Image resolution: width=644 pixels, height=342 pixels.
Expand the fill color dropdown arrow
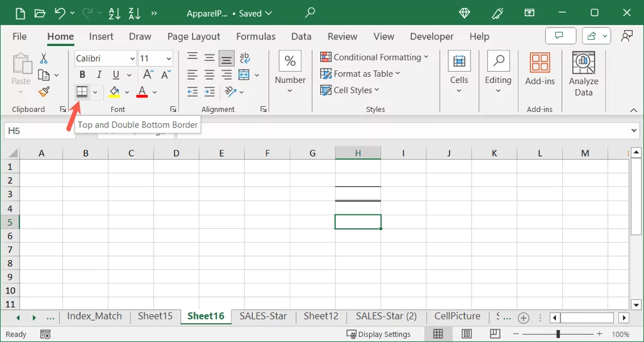127,92
